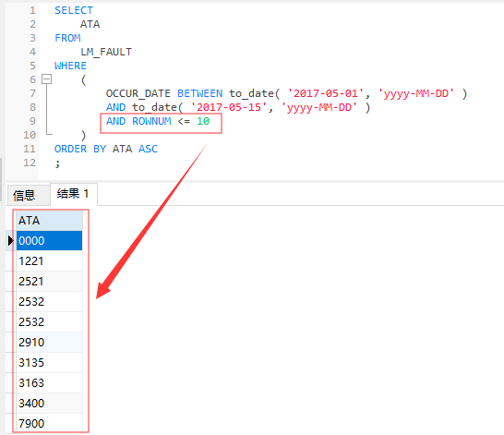Click the ORDER BY keyword on line 11
Screen dimensions: 504x435
click(x=80, y=149)
